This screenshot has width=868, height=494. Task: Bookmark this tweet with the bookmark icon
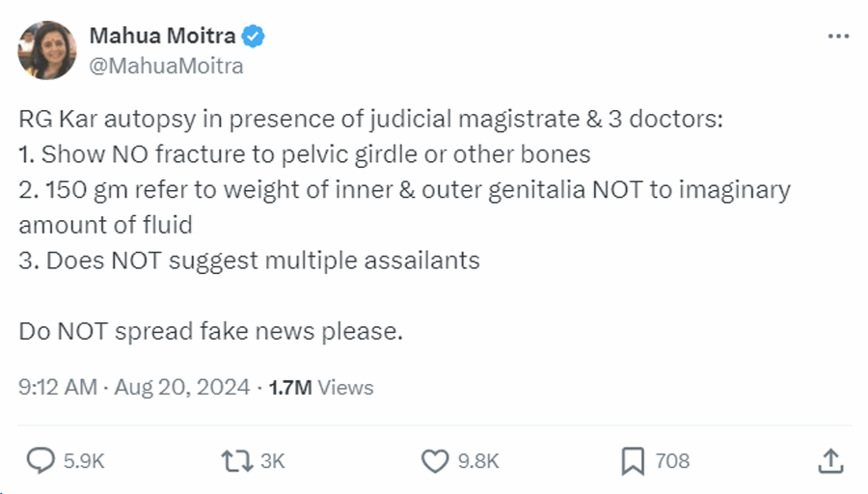[633, 461]
